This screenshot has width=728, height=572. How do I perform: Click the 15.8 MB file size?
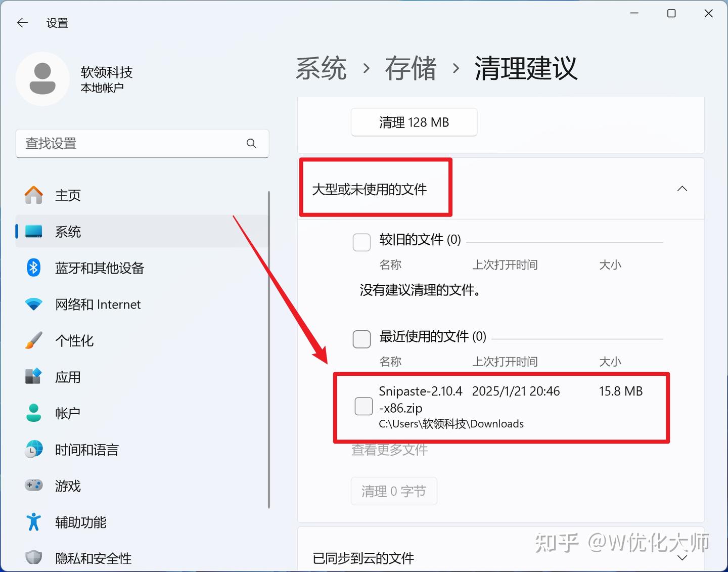coord(621,391)
